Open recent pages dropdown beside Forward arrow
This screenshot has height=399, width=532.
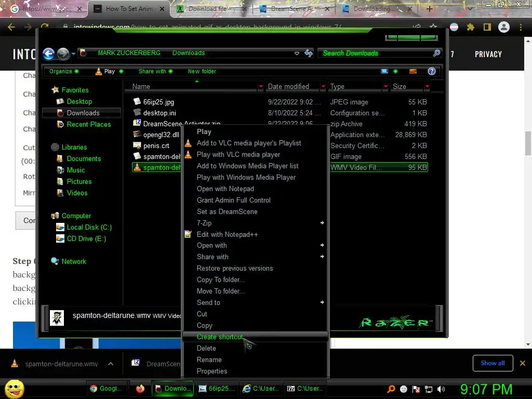click(73, 54)
